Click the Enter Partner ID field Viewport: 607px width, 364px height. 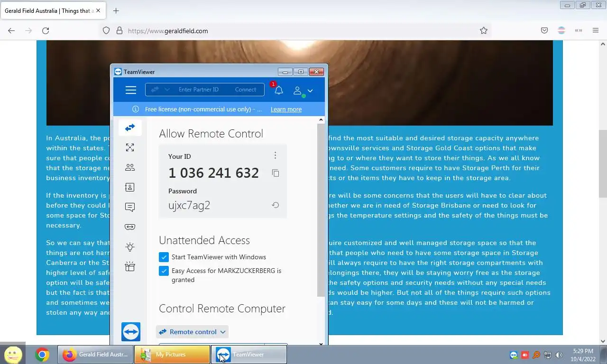coord(199,90)
